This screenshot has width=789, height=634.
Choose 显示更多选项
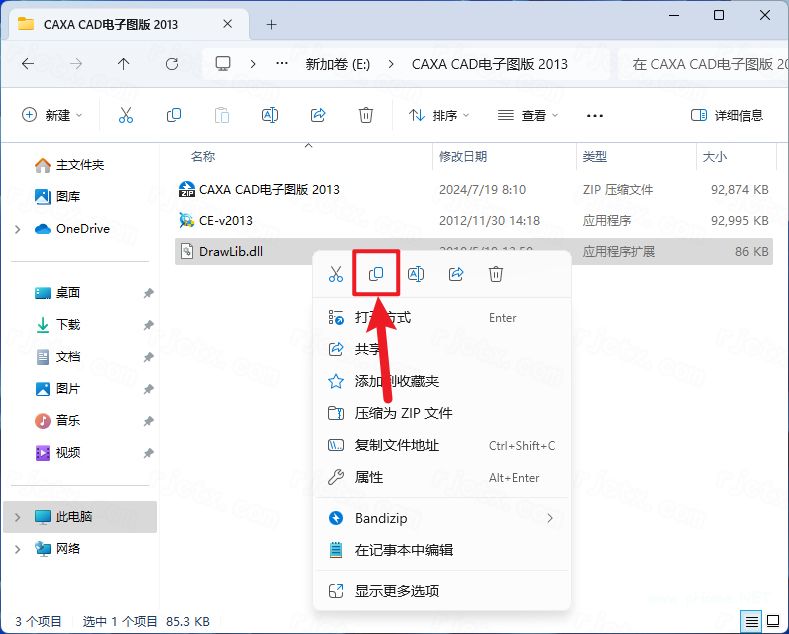[442, 591]
